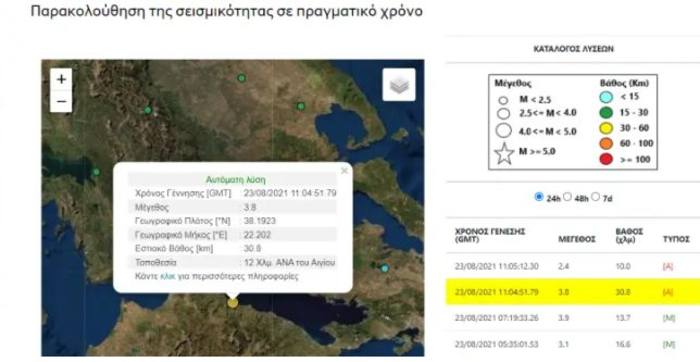Select the yellow epicenter marker near Aigio

tap(233, 303)
